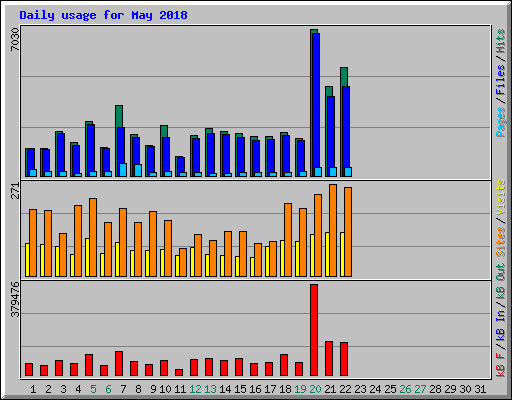Click day label 15 on x-axis

coord(240,389)
